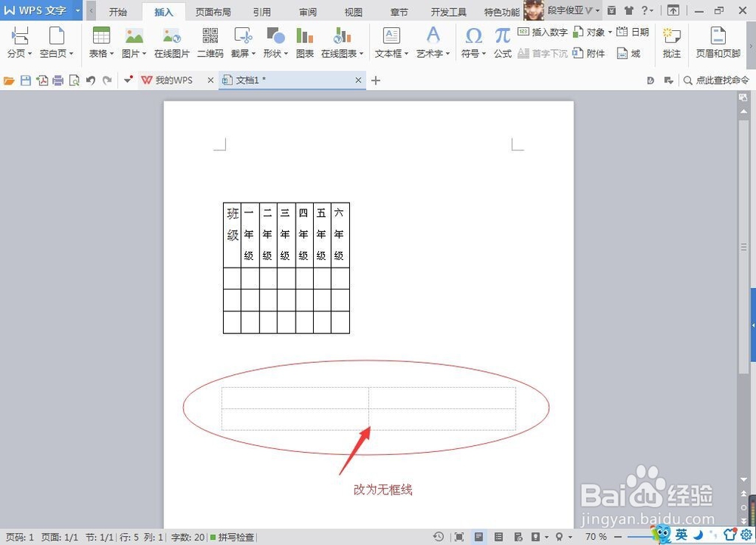Insert a blank page with 空白页 icon
The height and width of the screenshot is (545, 756).
57,36
